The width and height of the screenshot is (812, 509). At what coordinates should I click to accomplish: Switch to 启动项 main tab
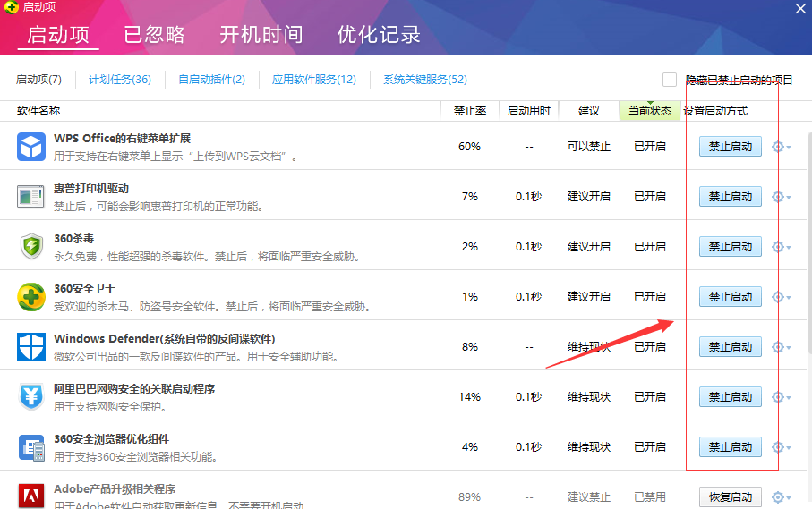(58, 35)
